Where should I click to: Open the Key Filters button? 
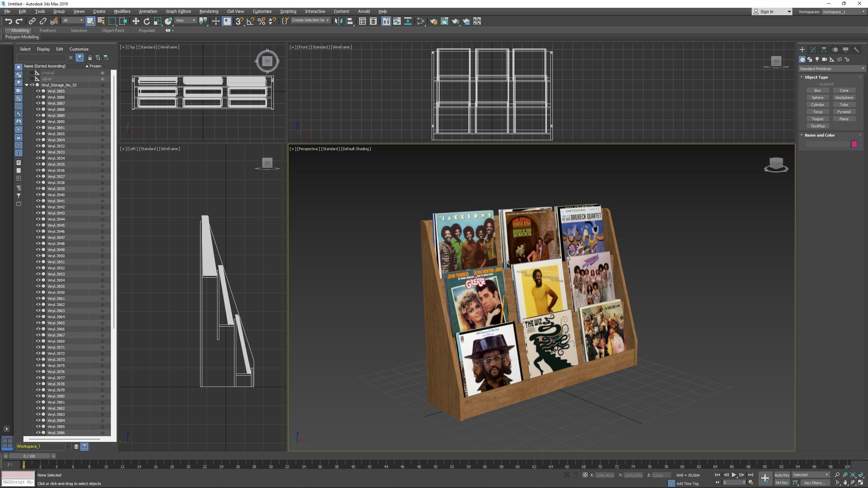tap(815, 483)
